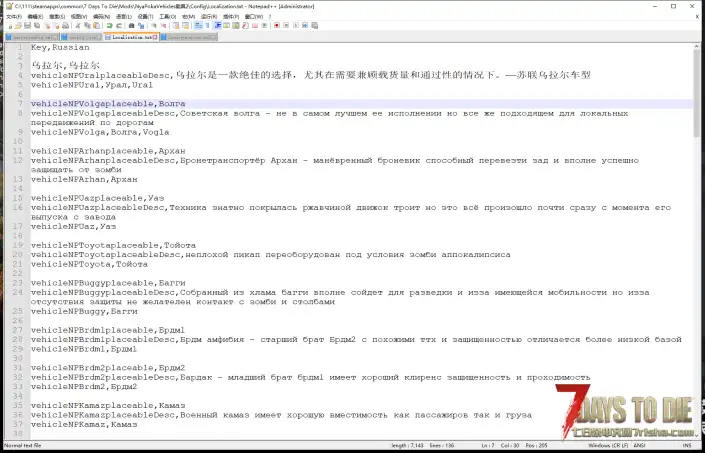Open the 工具(O) menu
The image size is (705, 453).
168,17
